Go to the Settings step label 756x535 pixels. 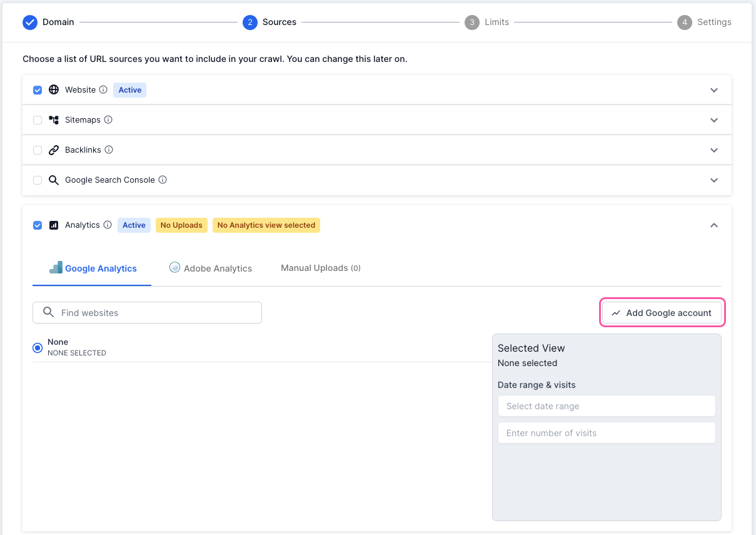(x=714, y=22)
